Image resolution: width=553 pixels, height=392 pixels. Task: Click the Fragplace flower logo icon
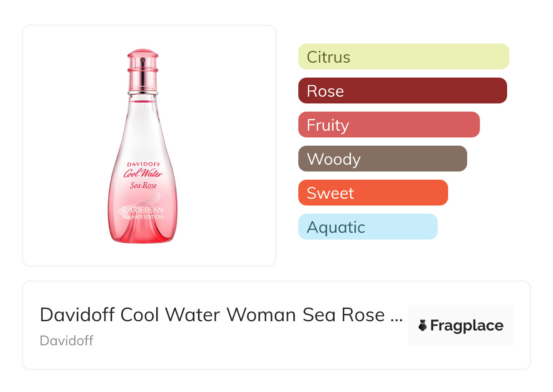423,325
